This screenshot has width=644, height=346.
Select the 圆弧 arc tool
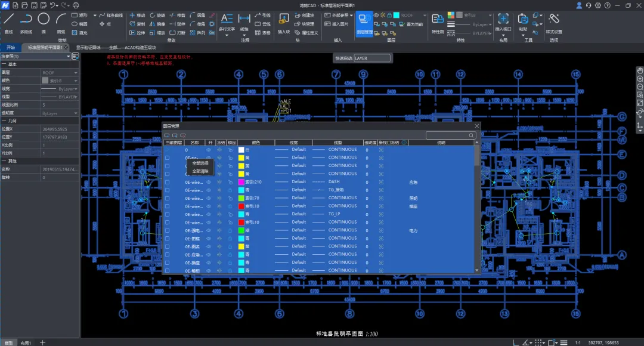click(x=61, y=23)
